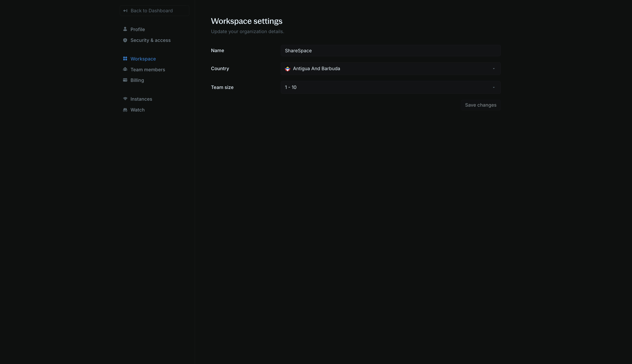Click the Workspace grid icon

pyautogui.click(x=125, y=58)
